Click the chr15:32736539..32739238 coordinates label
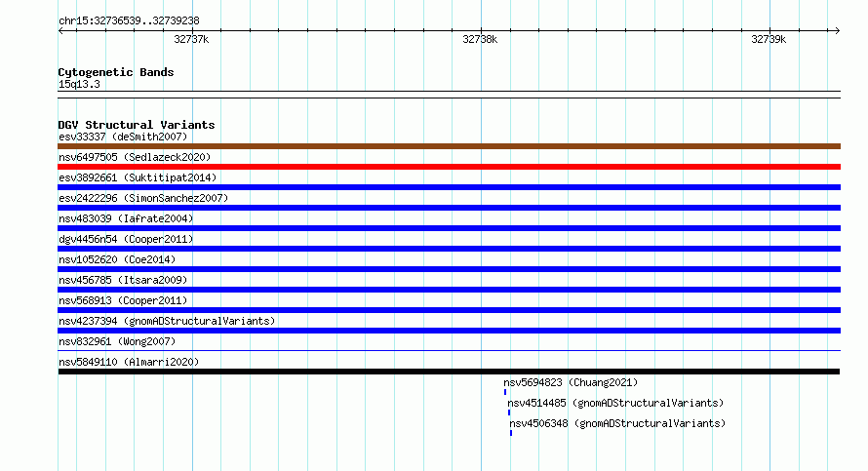Image resolution: width=868 pixels, height=471 pixels. coord(129,21)
